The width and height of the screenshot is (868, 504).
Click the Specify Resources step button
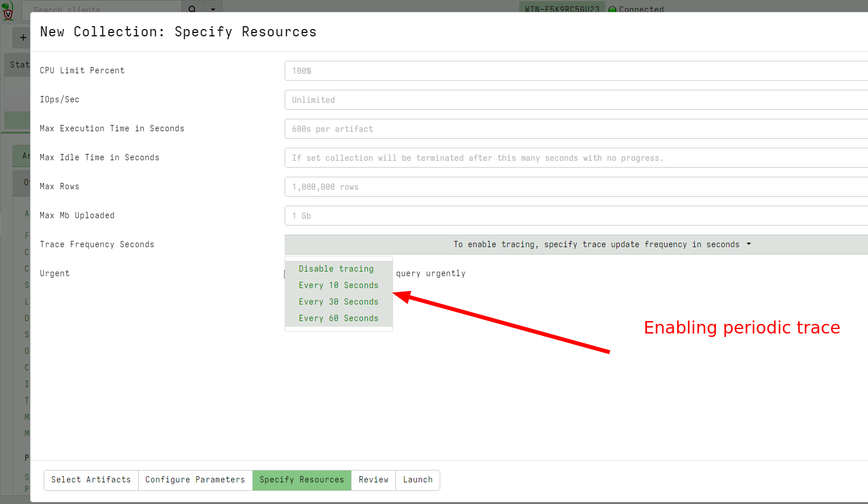[302, 480]
